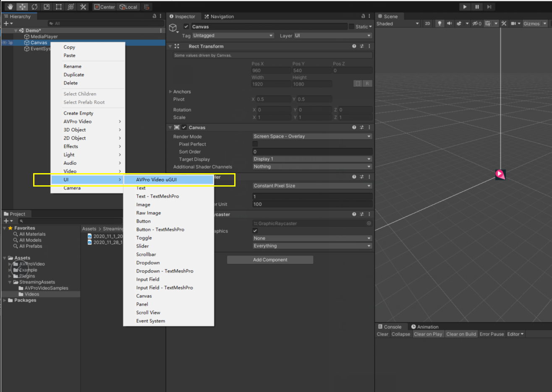Enable 2D mode in the Scene view

pos(428,23)
